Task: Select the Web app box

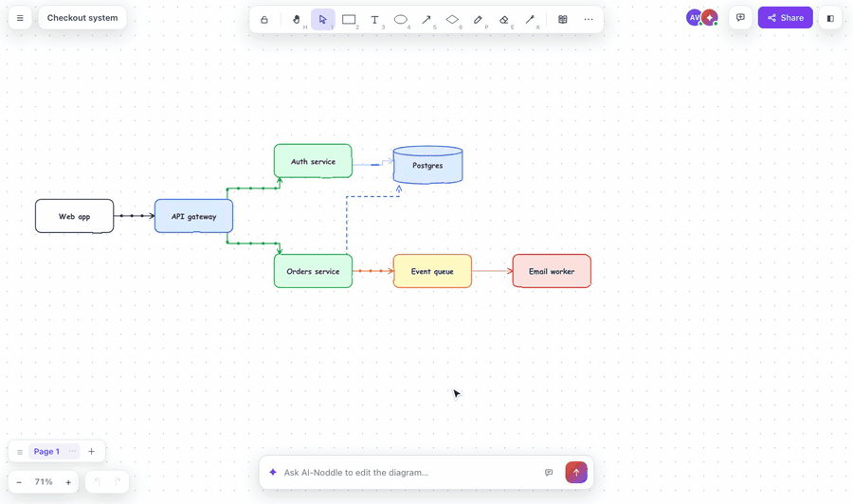Action: point(75,216)
